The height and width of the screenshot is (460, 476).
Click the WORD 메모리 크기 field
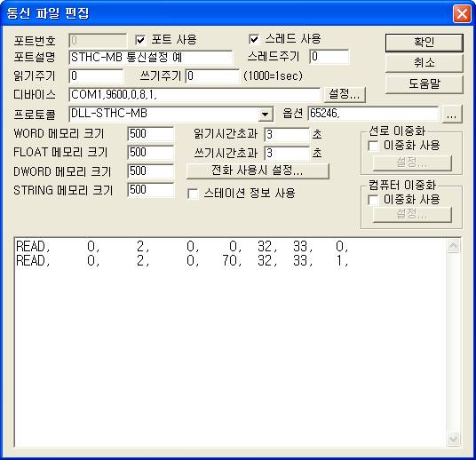(151, 134)
